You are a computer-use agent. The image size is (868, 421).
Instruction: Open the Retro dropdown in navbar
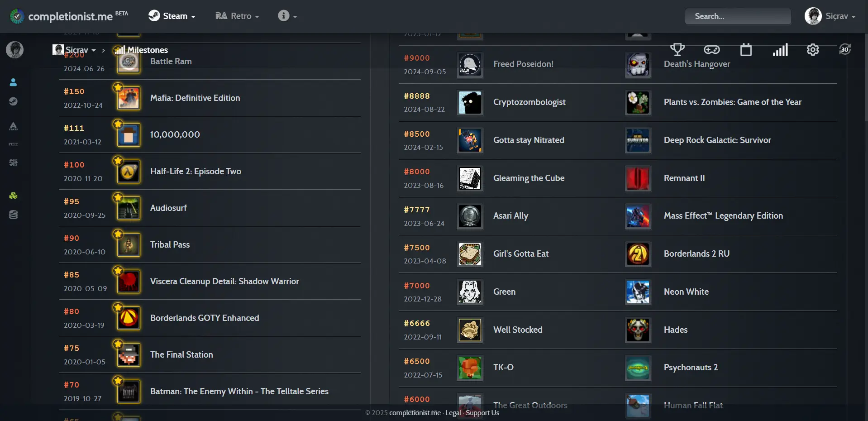[x=237, y=16]
